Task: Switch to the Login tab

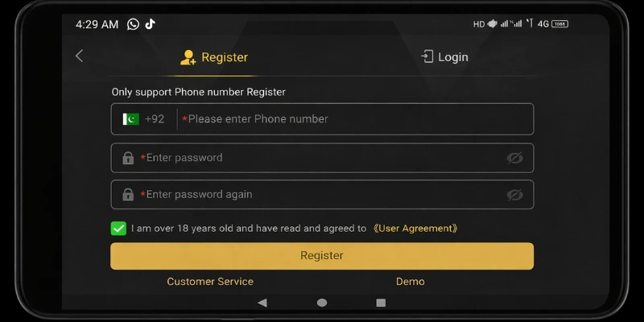Action: tap(444, 57)
